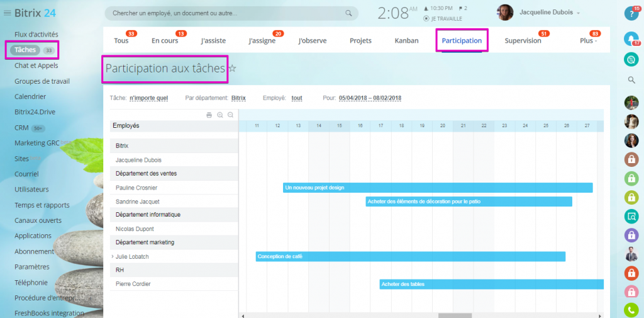
Task: Open the Pour date range 05/04/2018 – 08/02/2018
Action: click(x=370, y=98)
